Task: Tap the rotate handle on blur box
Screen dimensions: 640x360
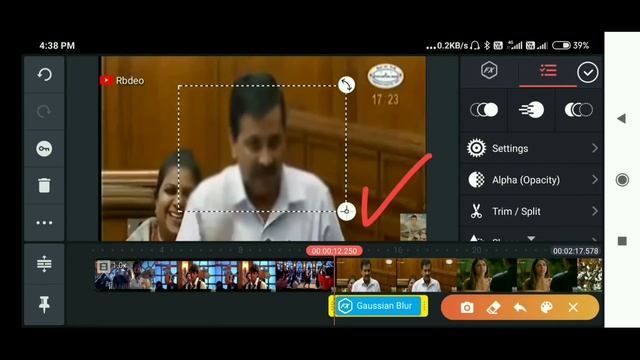Action: coord(347,84)
